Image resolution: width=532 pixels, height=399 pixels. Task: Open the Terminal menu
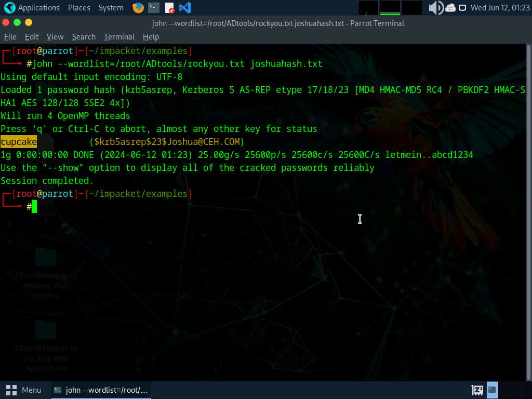[119, 37]
